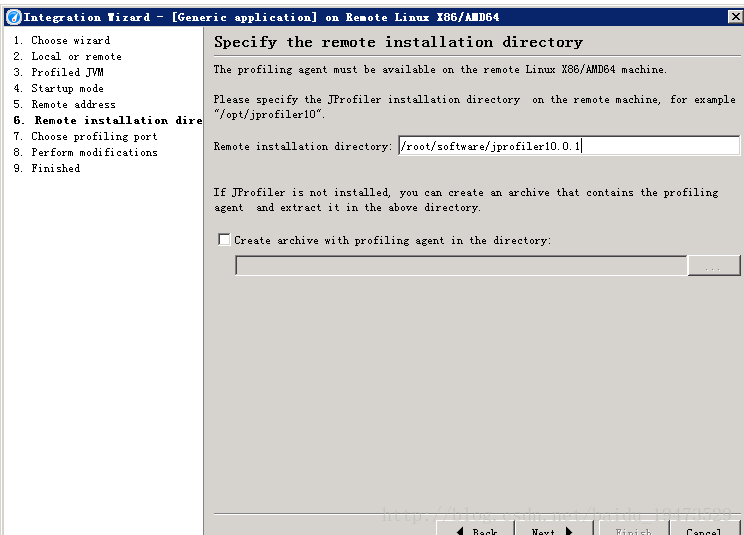Select step 2 Local or remote

click(x=67, y=56)
